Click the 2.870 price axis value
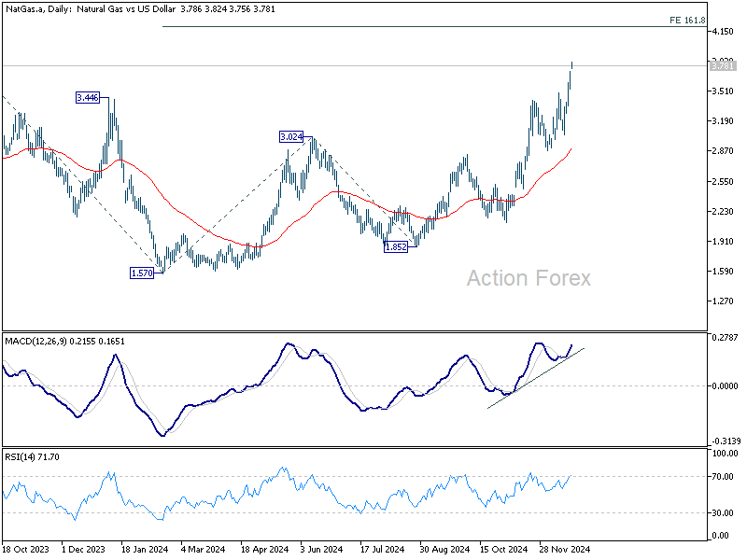 coord(723,151)
